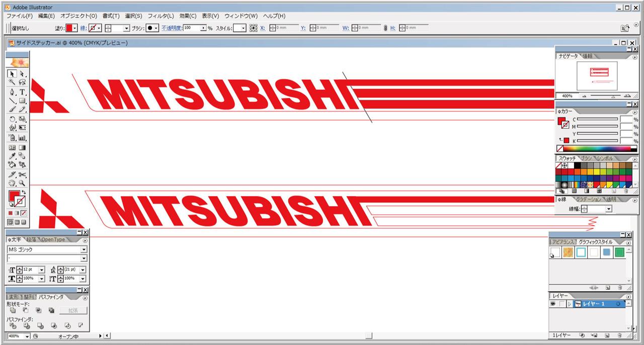
Task: Open the フィルタ(L) menu
Action: [x=160, y=16]
